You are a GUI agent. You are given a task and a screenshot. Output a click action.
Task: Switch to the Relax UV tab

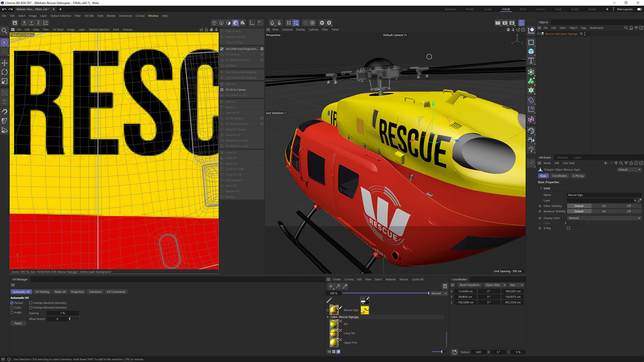(60, 292)
